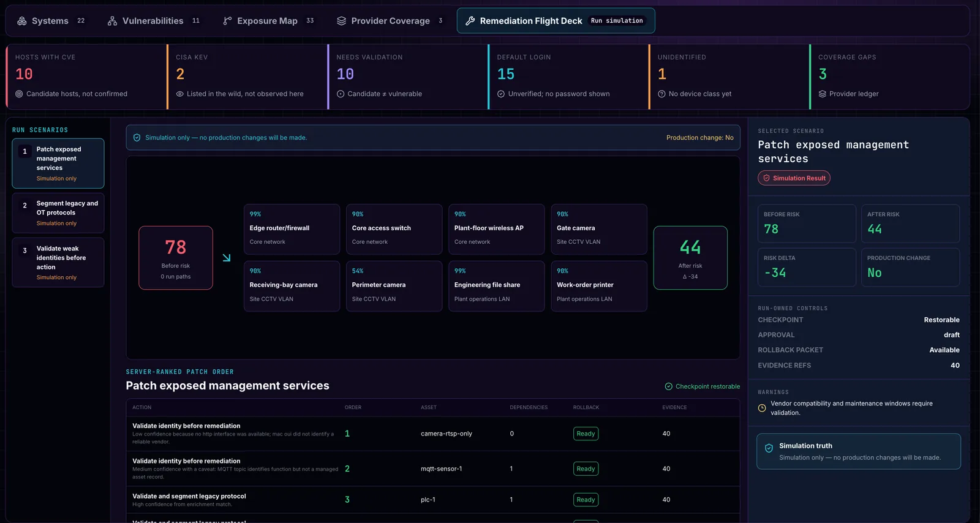980x523 pixels.
Task: Click the shield icon in Simulation truth card
Action: pyautogui.click(x=769, y=448)
